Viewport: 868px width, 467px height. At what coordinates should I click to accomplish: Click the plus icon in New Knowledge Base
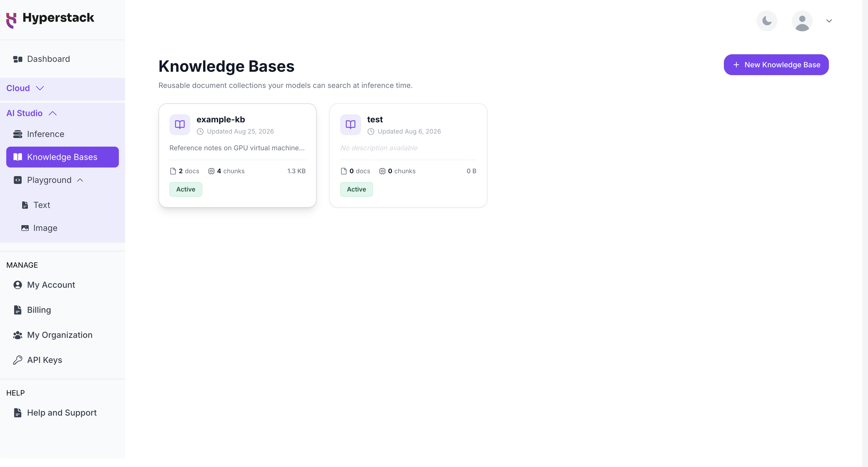pyautogui.click(x=736, y=65)
